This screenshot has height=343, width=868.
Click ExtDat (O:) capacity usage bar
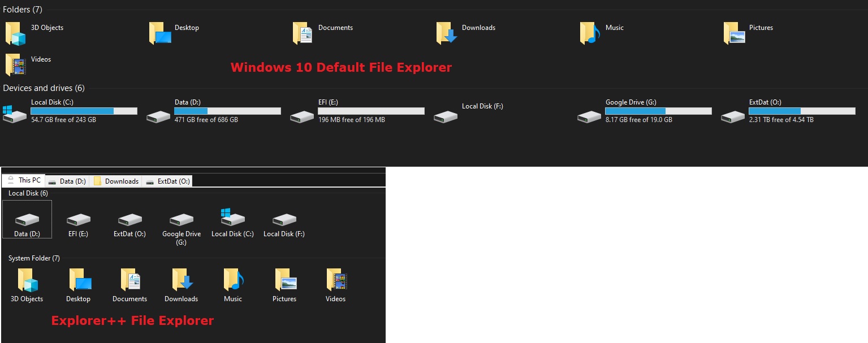[802, 111]
